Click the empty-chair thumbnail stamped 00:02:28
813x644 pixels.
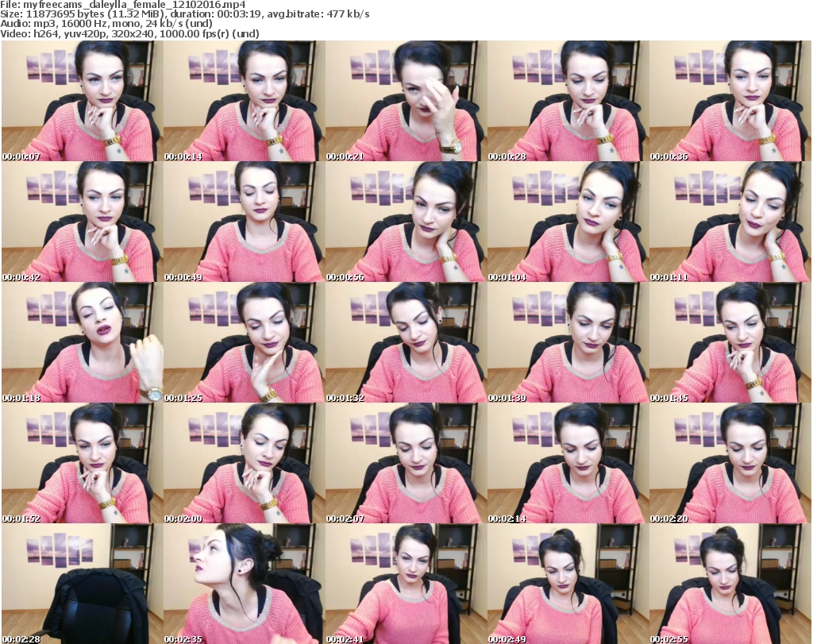[x=82, y=584]
